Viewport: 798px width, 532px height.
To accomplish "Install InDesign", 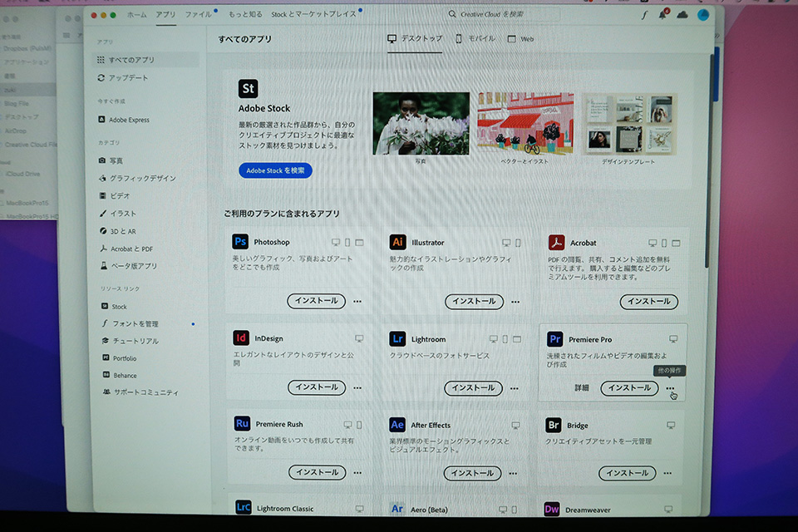I will pyautogui.click(x=317, y=387).
